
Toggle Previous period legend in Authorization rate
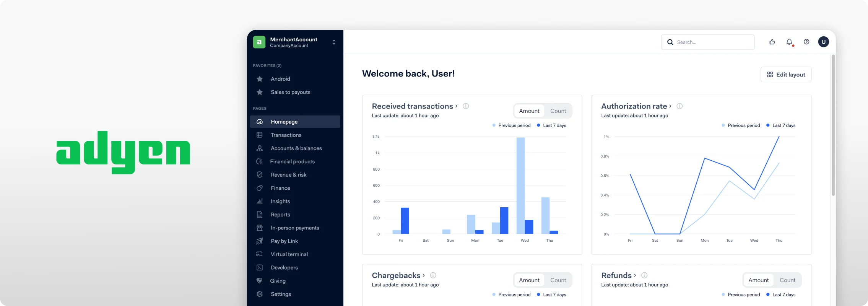[x=741, y=125]
